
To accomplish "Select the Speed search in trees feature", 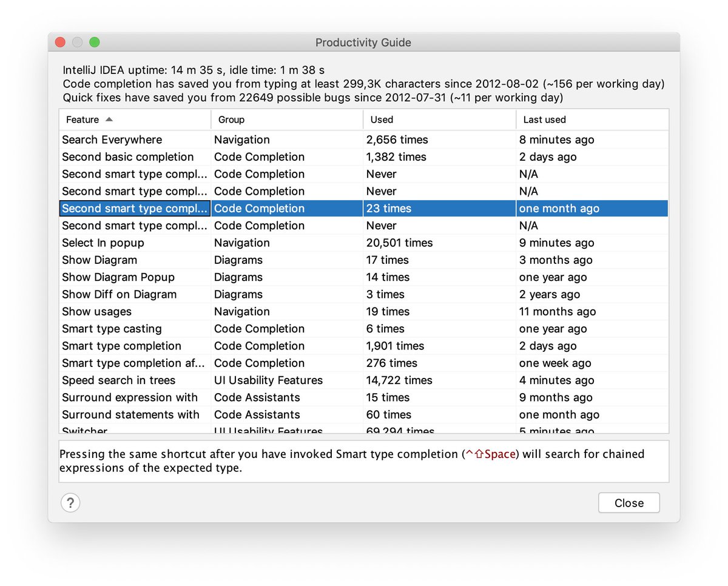I will 135,380.
